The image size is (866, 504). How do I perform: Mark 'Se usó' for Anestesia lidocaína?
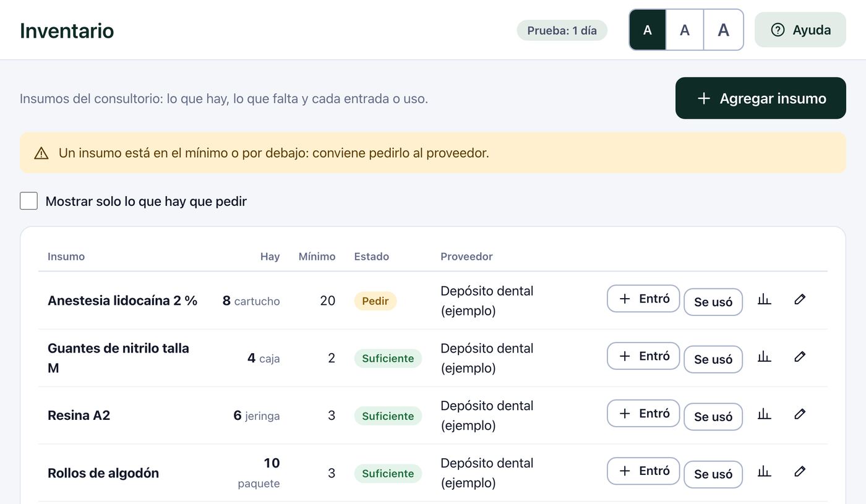click(x=713, y=302)
